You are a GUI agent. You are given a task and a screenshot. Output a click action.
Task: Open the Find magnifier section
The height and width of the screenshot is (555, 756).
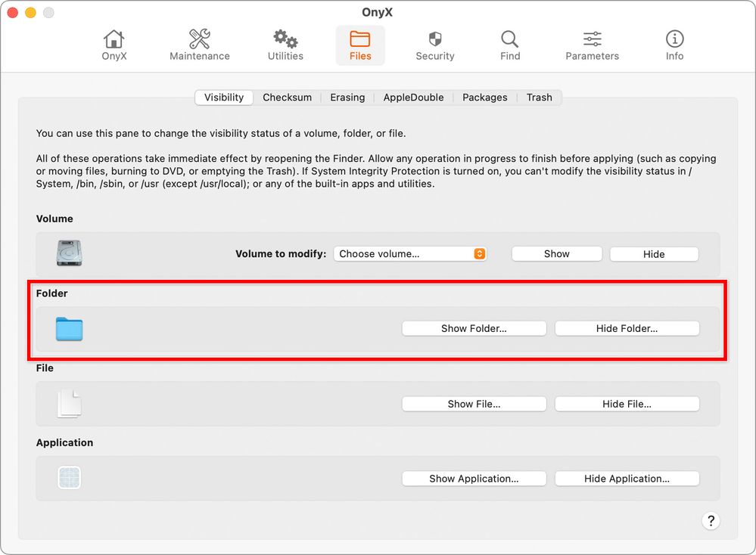(x=509, y=45)
